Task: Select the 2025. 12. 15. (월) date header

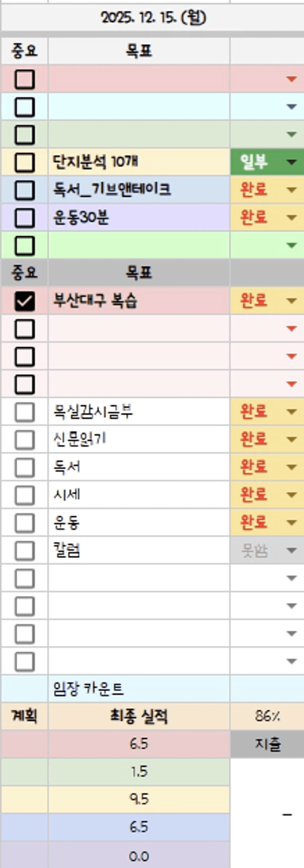Action: pyautogui.click(x=153, y=17)
